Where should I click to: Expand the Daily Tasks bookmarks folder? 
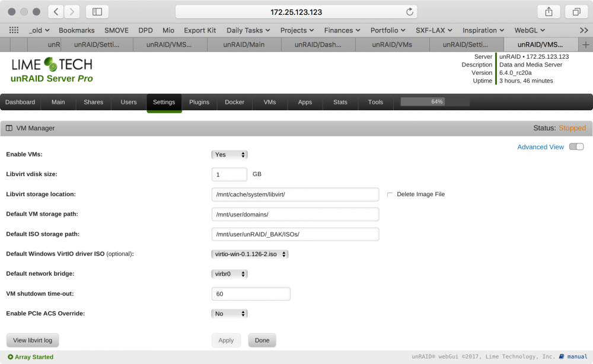click(x=248, y=30)
